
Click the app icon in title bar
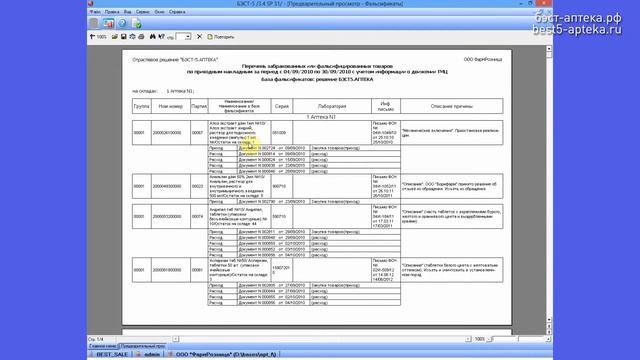[x=91, y=4]
